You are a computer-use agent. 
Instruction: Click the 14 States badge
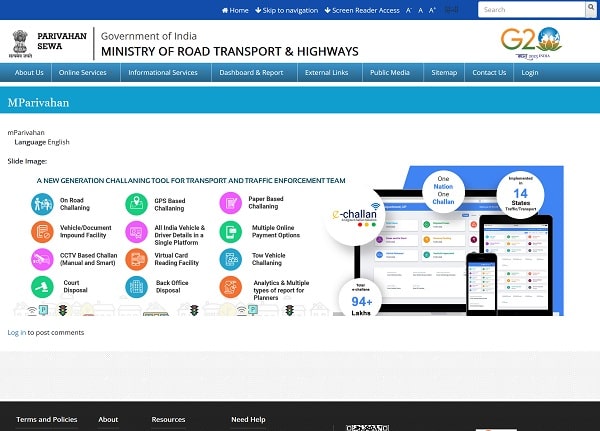click(520, 194)
